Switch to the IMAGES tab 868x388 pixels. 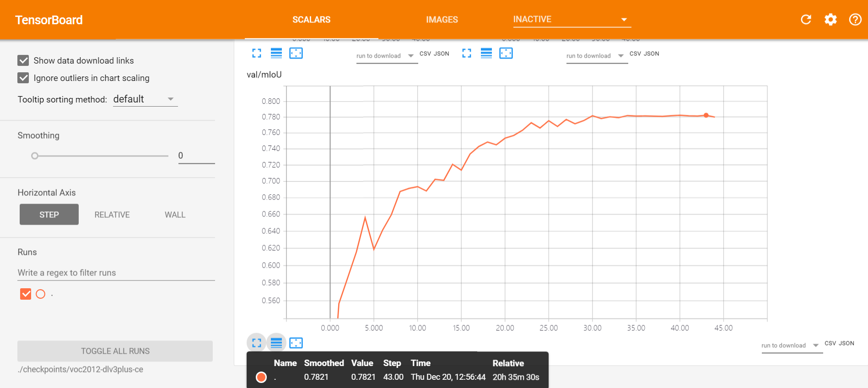pos(442,20)
